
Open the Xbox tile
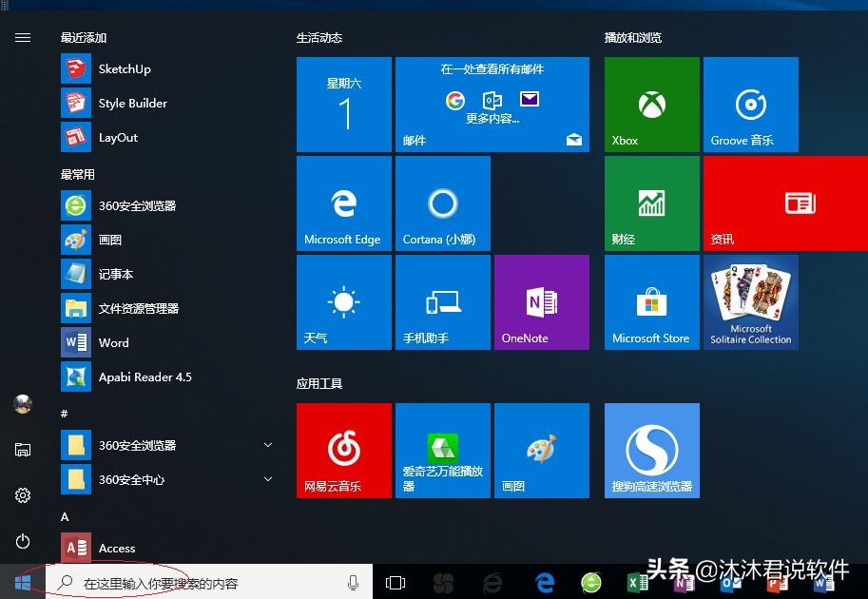652,105
